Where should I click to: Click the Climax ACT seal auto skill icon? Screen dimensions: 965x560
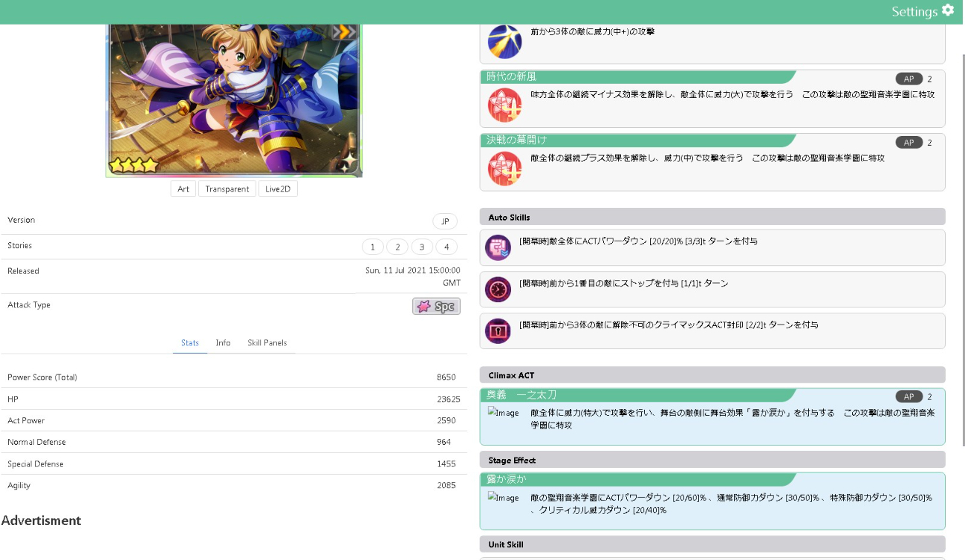[x=498, y=331]
